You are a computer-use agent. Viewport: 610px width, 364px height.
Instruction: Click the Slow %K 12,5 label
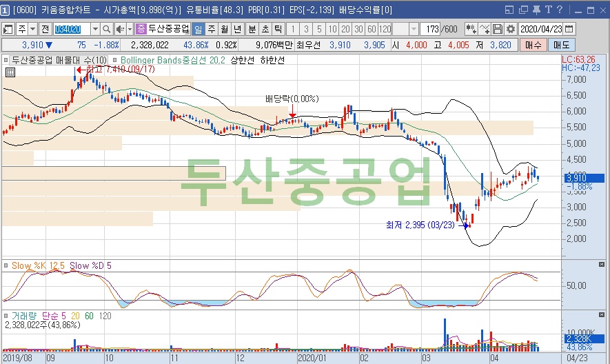click(x=38, y=265)
